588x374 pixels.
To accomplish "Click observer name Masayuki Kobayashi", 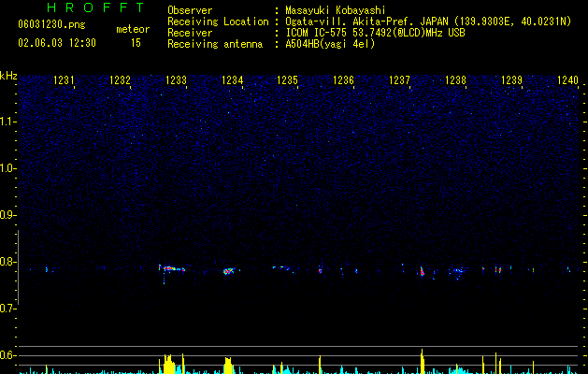I will pyautogui.click(x=336, y=10).
